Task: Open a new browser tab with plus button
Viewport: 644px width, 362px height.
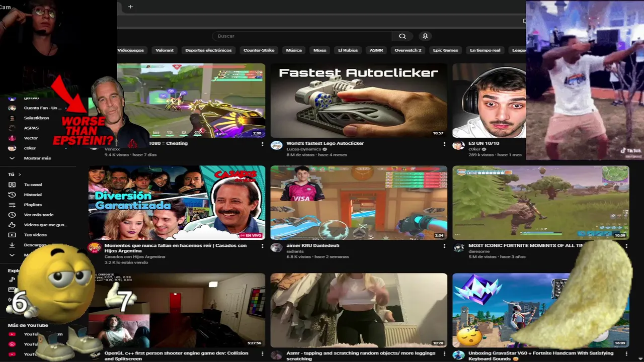Action: click(130, 7)
